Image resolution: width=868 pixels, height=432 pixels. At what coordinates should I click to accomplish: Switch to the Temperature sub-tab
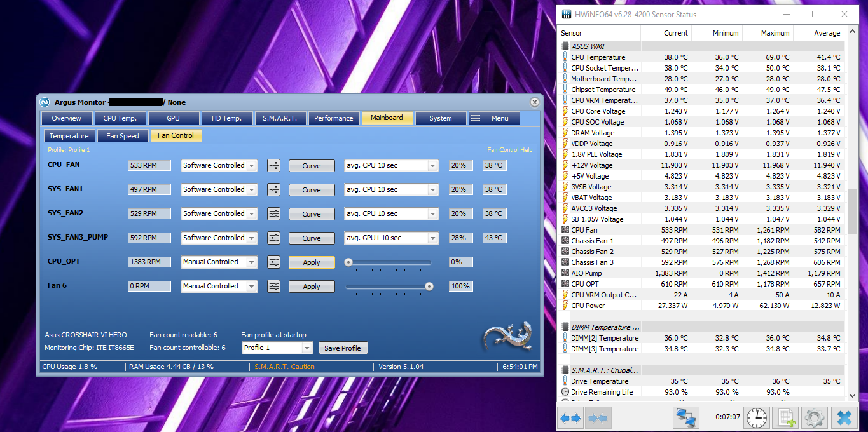click(x=69, y=136)
